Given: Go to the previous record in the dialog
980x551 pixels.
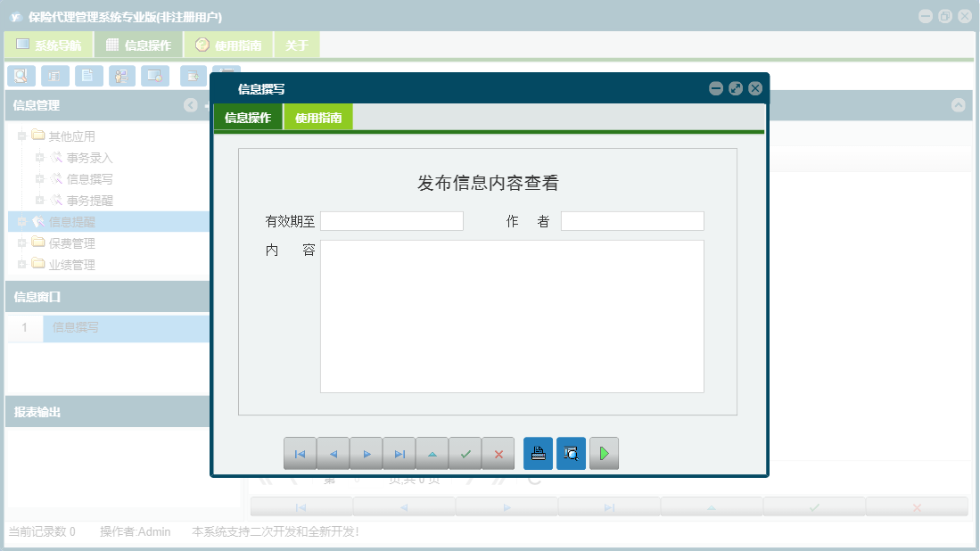Looking at the screenshot, I should (334, 454).
